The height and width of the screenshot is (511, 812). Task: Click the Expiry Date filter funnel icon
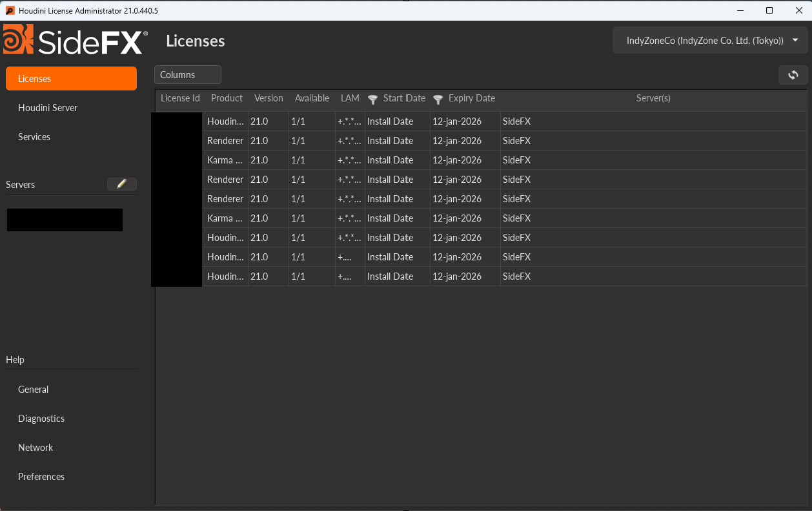(x=438, y=99)
